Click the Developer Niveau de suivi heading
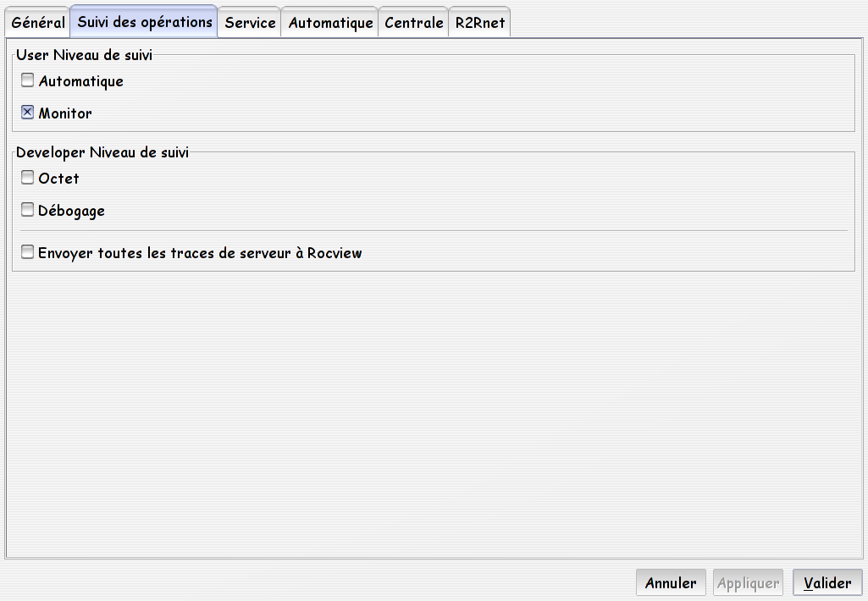868x601 pixels. point(102,152)
